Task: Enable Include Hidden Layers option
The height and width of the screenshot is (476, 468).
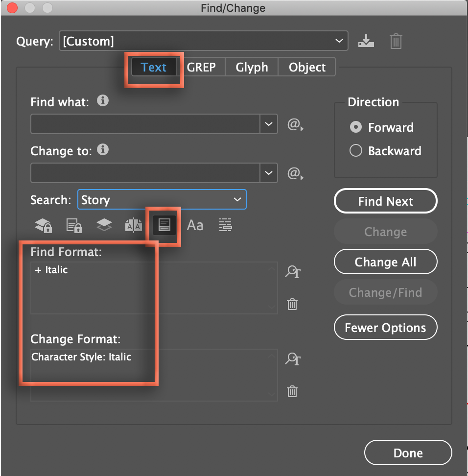Action: coord(104,225)
